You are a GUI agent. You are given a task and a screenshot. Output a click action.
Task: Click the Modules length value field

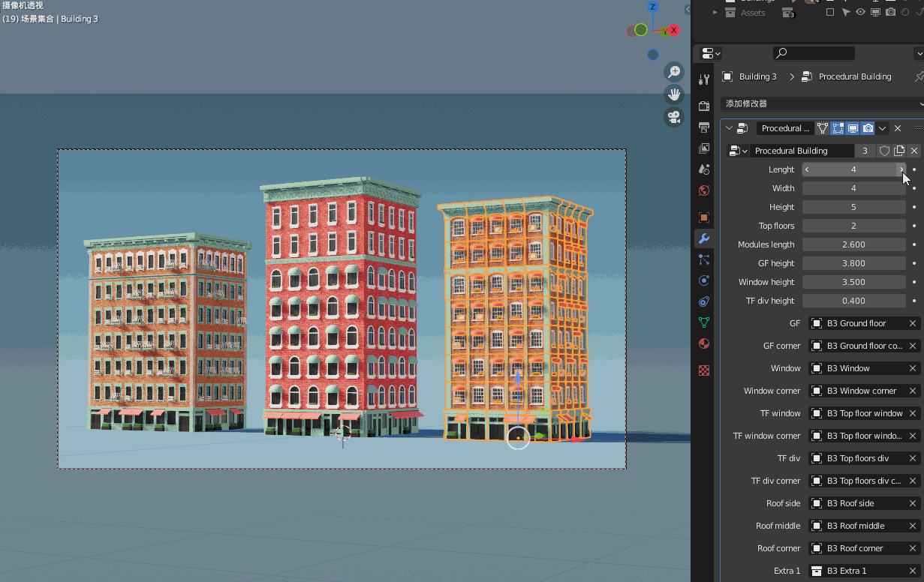point(853,244)
